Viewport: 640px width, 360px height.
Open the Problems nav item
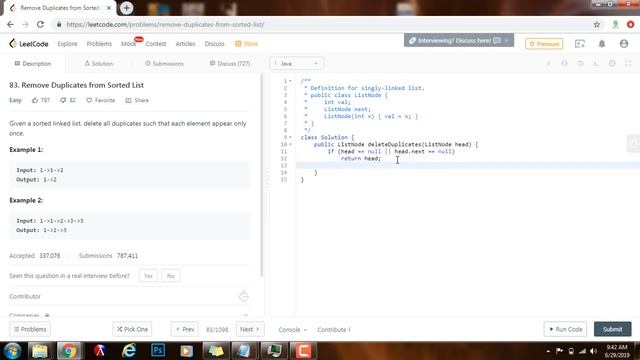click(99, 44)
